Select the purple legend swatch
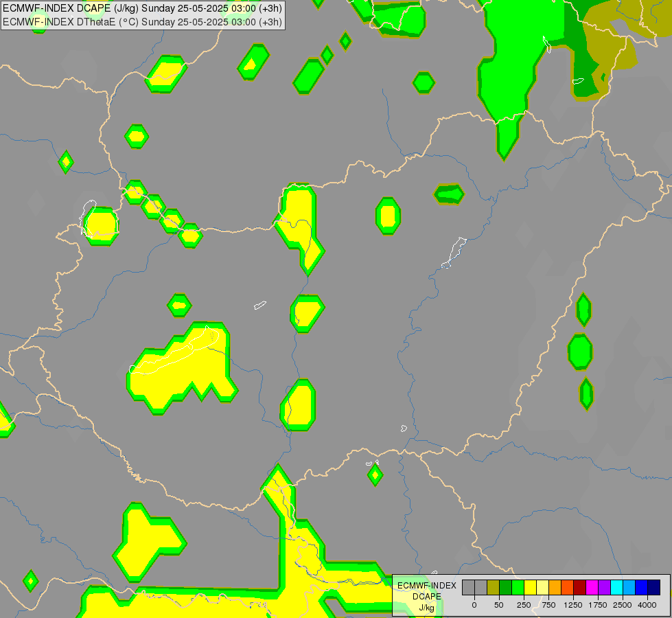This screenshot has height=618, width=672. point(605,587)
